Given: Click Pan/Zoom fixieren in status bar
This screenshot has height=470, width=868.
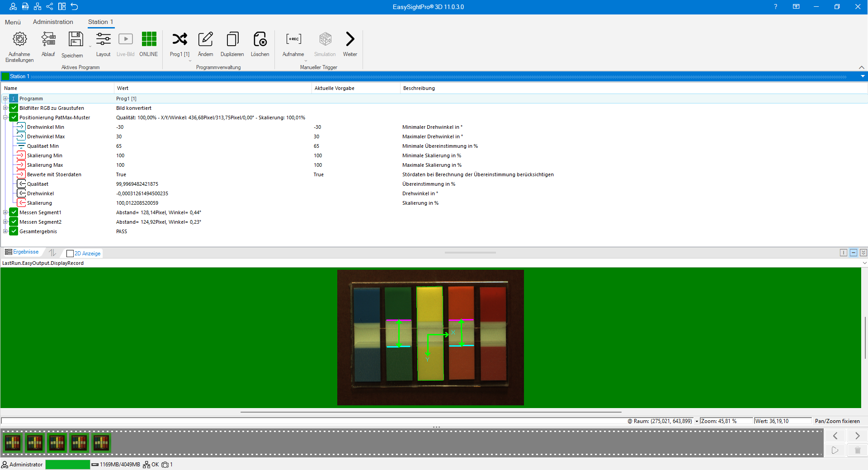Looking at the screenshot, I should tap(837, 421).
